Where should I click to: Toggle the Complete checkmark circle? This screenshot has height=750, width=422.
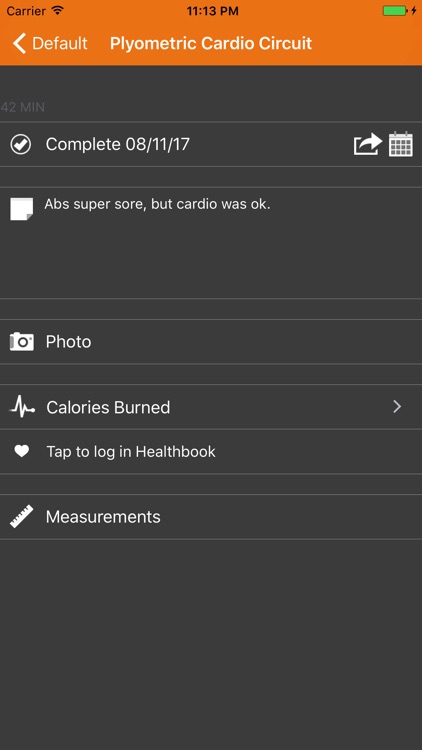pyautogui.click(x=21, y=144)
